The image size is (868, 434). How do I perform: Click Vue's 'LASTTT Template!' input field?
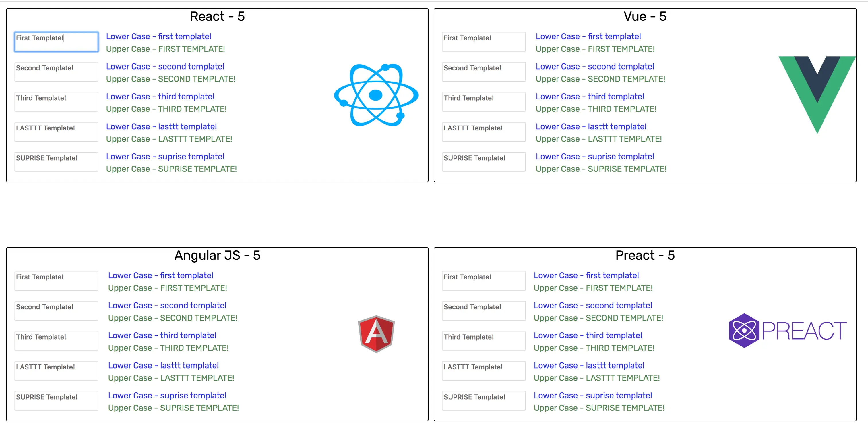(x=483, y=132)
